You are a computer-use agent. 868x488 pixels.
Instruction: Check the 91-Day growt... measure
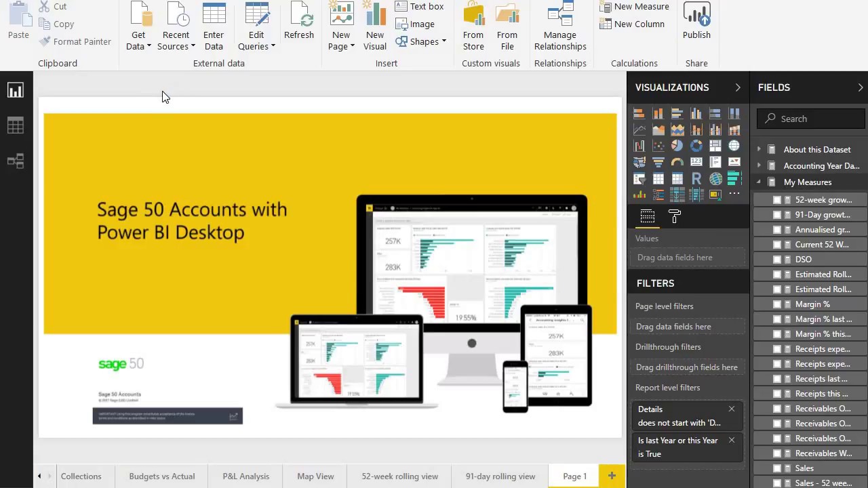(777, 215)
